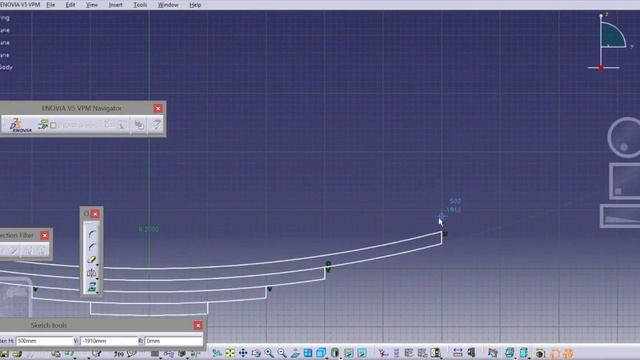Select the yellow Trim eraser tool
Image resolution: width=640 pixels, height=360 pixels.
(x=91, y=260)
